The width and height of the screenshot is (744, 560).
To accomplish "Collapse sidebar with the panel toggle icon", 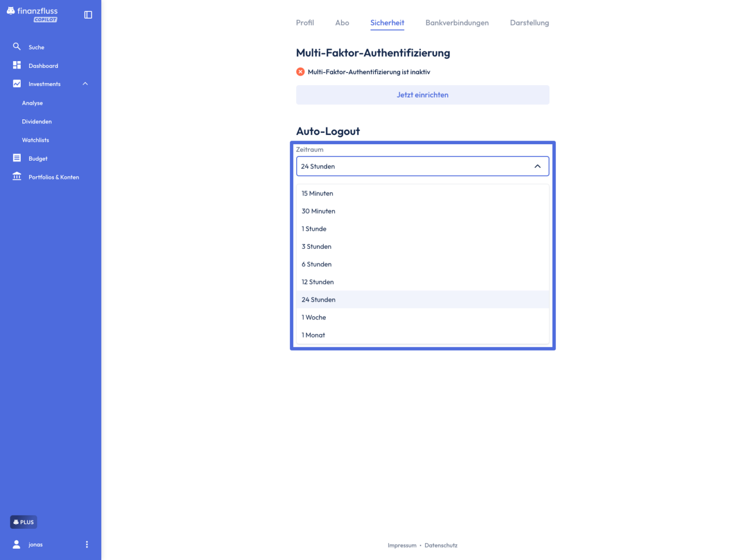I will coord(88,15).
